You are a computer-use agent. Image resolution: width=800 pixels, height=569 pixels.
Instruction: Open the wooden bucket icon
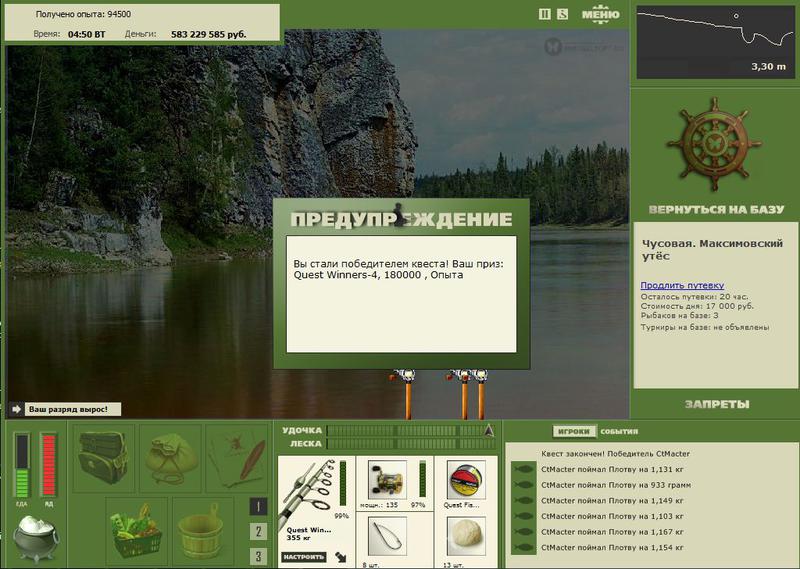(x=203, y=531)
